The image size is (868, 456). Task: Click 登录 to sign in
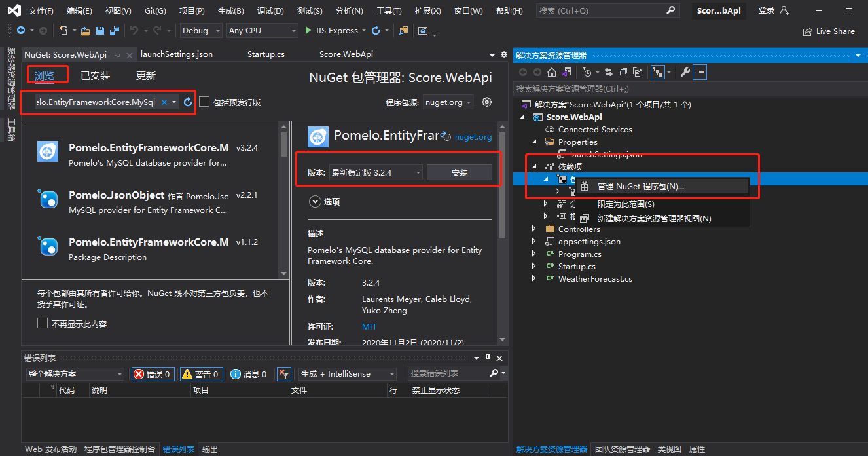pyautogui.click(x=766, y=10)
